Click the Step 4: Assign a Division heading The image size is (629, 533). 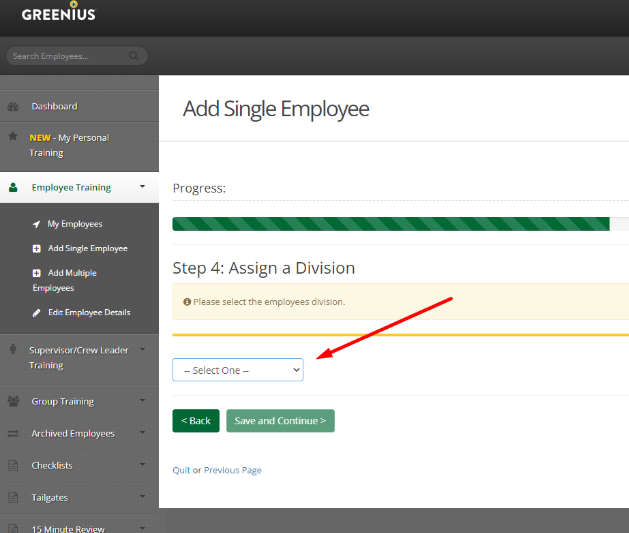tap(264, 268)
